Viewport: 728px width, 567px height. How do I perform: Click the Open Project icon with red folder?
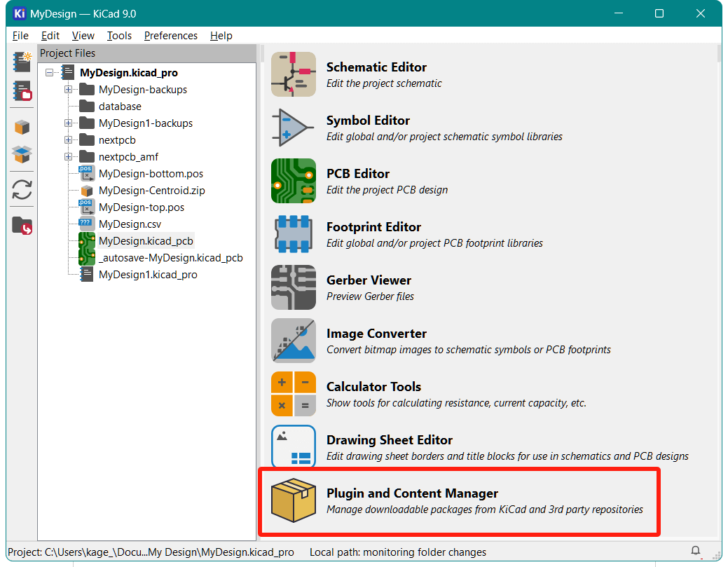[22, 91]
